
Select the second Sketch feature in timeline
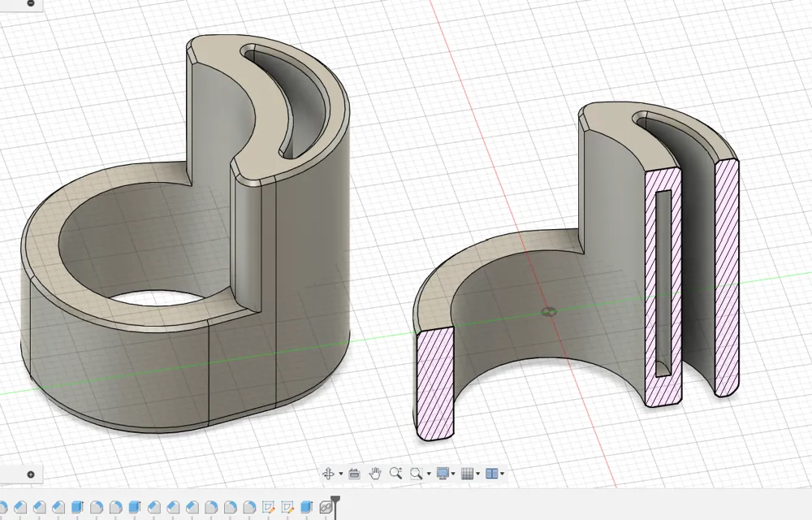287,506
